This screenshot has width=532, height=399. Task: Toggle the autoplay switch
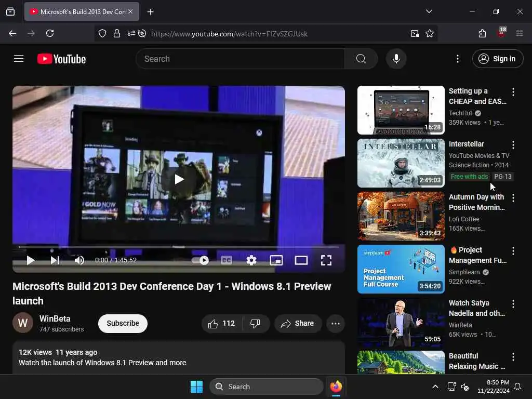(x=200, y=260)
